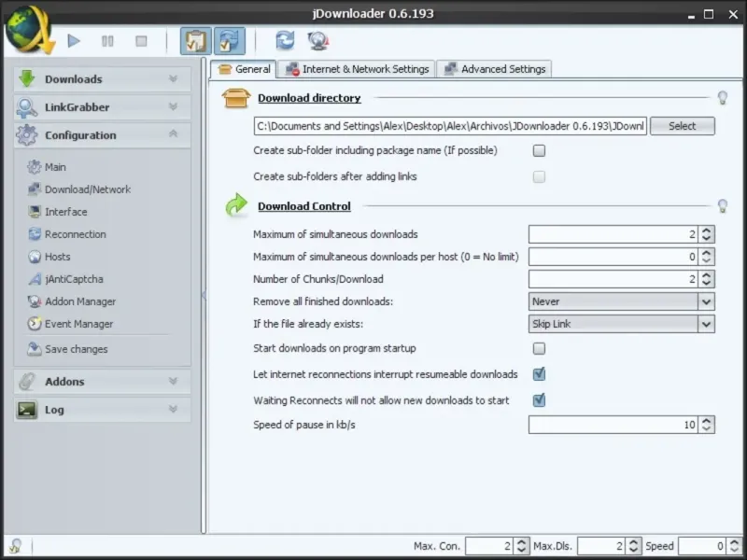The width and height of the screenshot is (747, 560).
Task: Open the Advanced Settings tab
Action: [494, 69]
